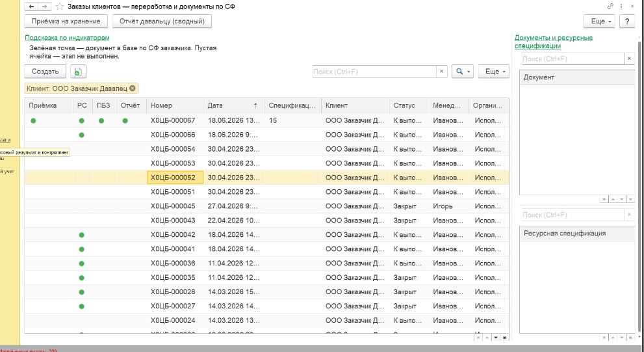Click the Документ column header in right panel
The image size is (644, 352).
click(x=578, y=77)
